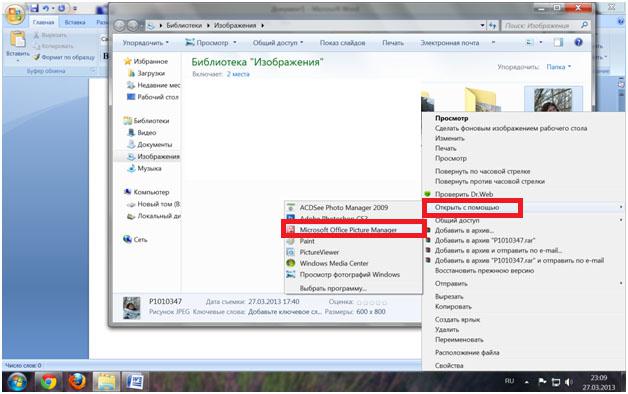
Task: Click Создать ярлык in context menu
Action: (457, 320)
